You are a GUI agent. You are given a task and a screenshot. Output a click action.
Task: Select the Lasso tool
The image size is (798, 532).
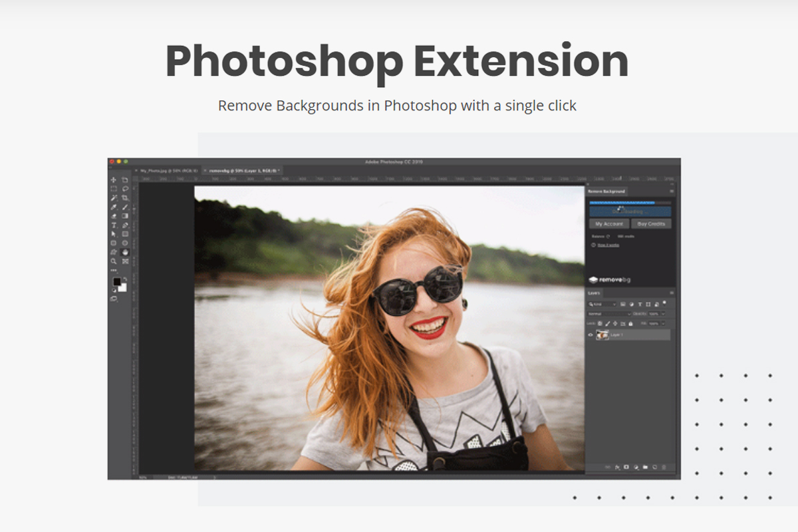tap(125, 189)
